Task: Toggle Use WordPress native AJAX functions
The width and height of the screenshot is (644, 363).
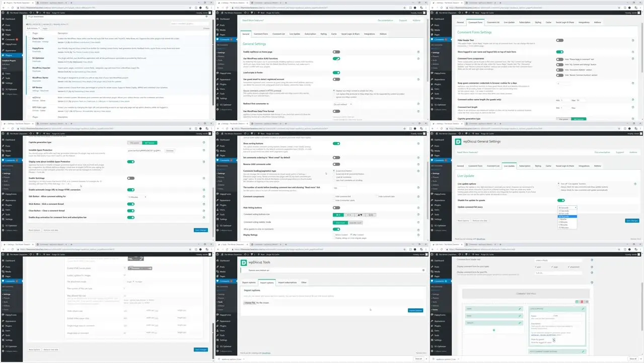Action: coord(336,58)
